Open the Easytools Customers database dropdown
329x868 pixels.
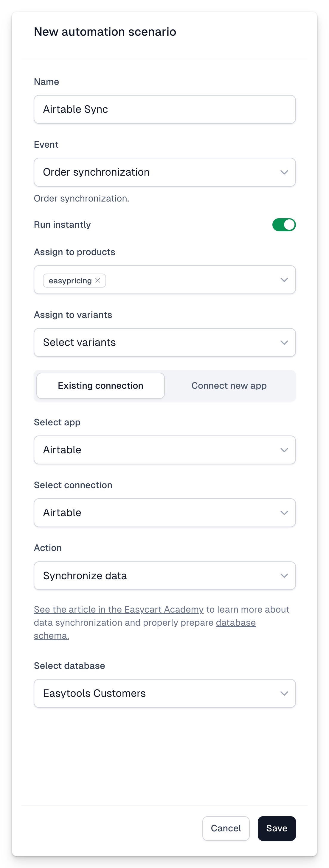[165, 693]
